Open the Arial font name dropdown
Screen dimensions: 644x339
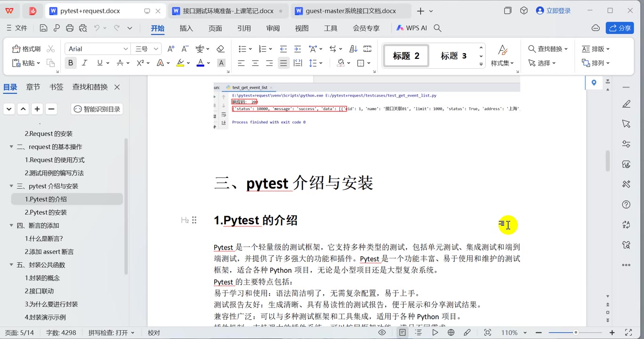[126, 48]
